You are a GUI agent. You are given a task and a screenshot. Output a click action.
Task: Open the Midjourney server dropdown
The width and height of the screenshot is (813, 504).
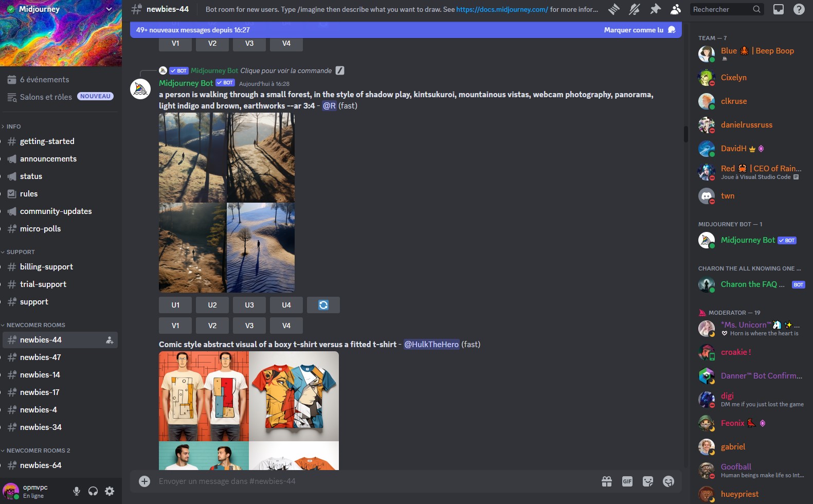[x=109, y=9]
